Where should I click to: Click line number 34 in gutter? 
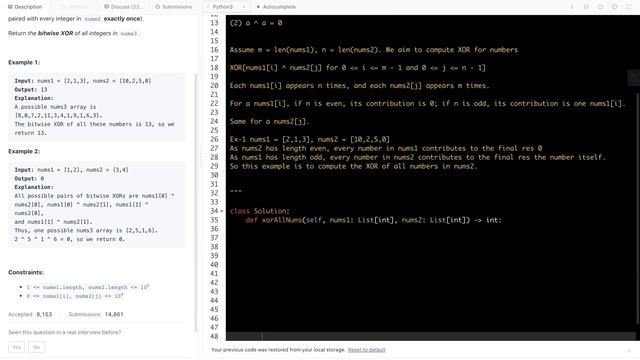(x=214, y=211)
